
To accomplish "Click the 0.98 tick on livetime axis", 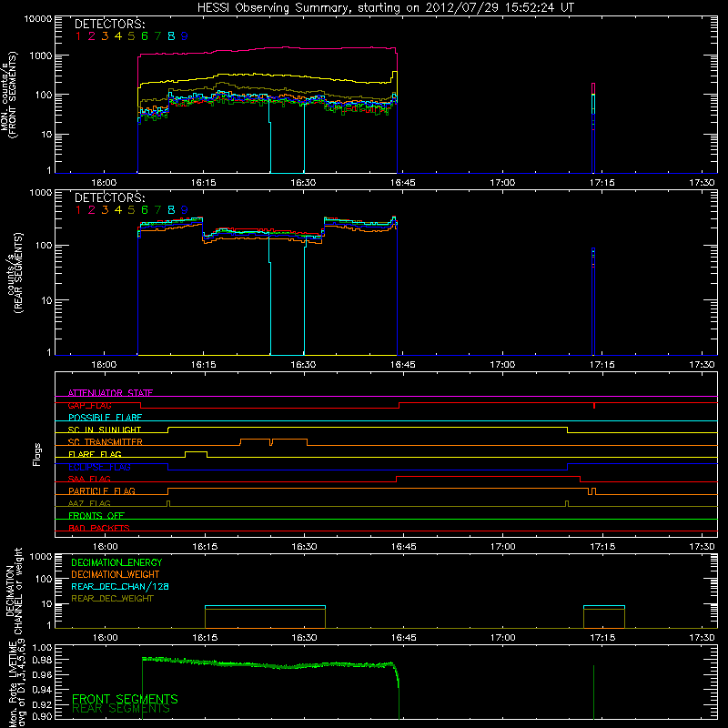I will pyautogui.click(x=42, y=660).
